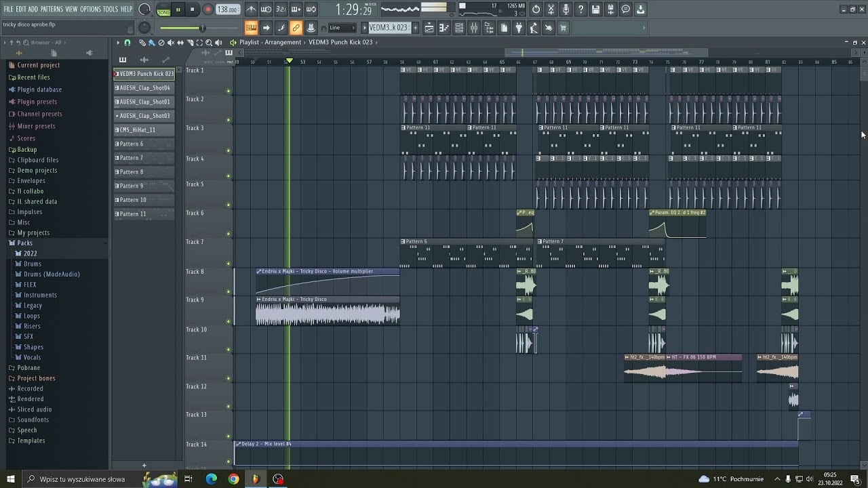Click the save project floppy icon
The width and height of the screenshot is (868, 488).
[596, 9]
